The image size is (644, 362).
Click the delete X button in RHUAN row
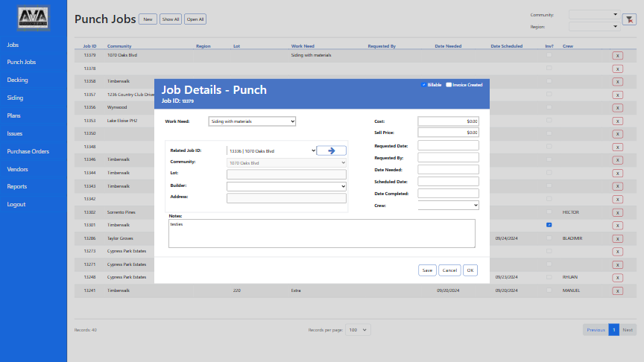point(617,277)
